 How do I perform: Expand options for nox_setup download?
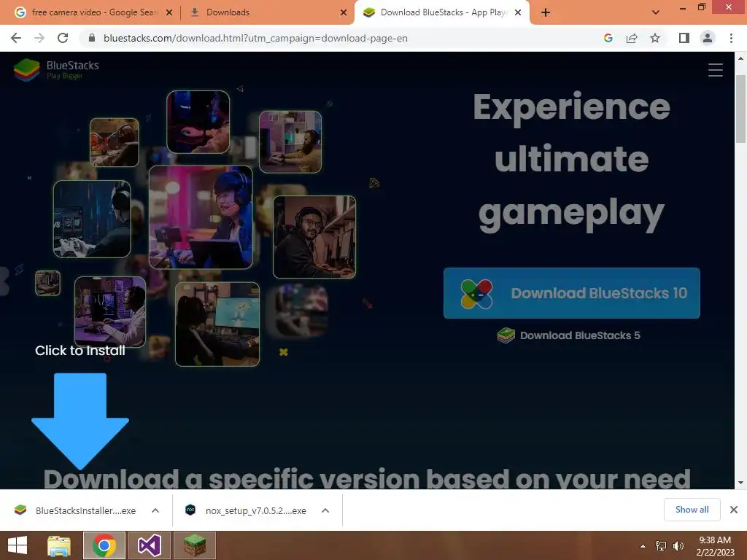pyautogui.click(x=325, y=510)
